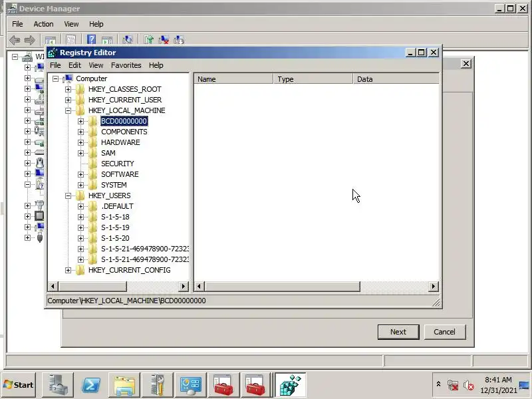Open Device Manager Action menu
The height and width of the screenshot is (399, 532).
pos(43,24)
